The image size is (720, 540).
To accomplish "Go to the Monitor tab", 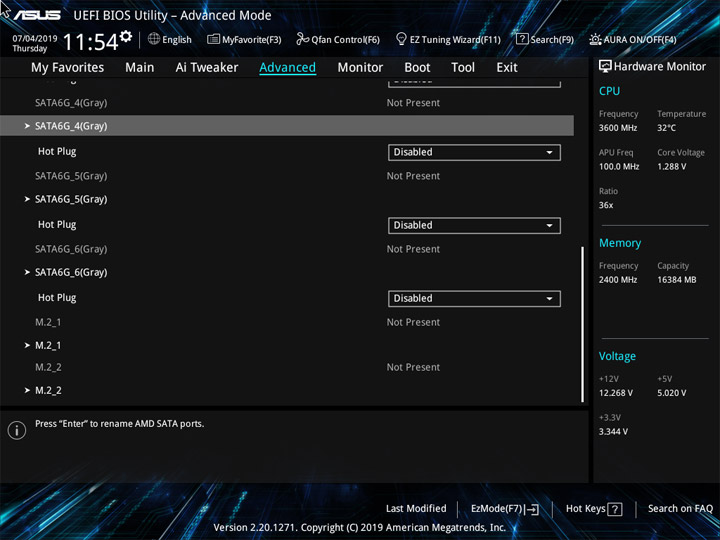I will (360, 68).
